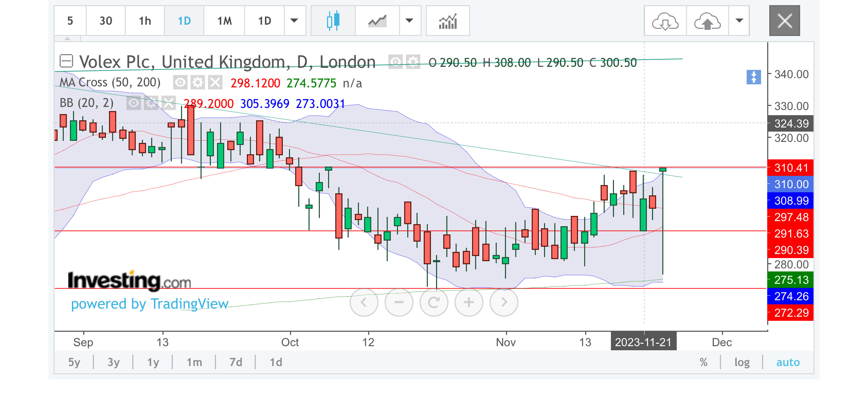Toggle auto scale mode
The width and height of the screenshot is (868, 401).
coord(788,362)
